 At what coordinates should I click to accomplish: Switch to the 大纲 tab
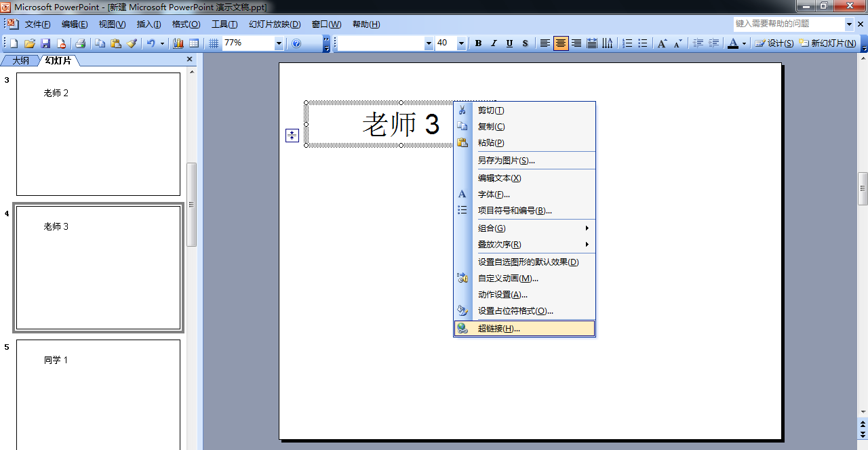click(x=20, y=60)
